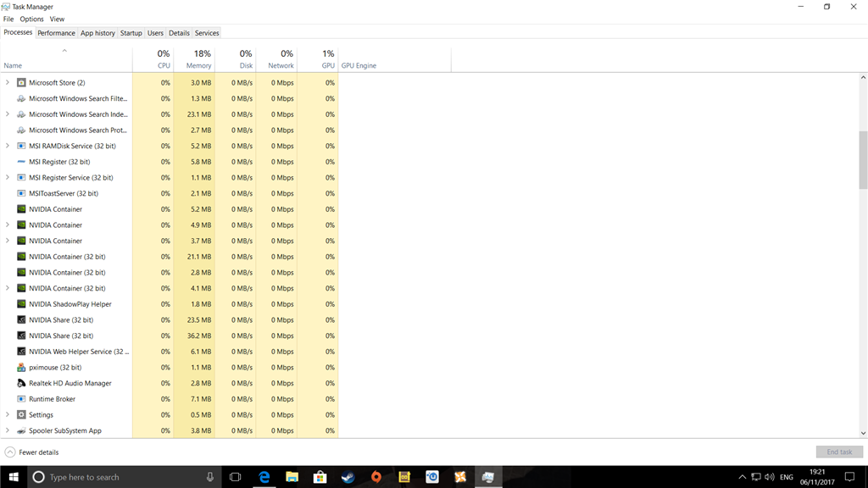868x488 pixels.
Task: Click the Microsoft Store process icon
Action: pyautogui.click(x=21, y=82)
